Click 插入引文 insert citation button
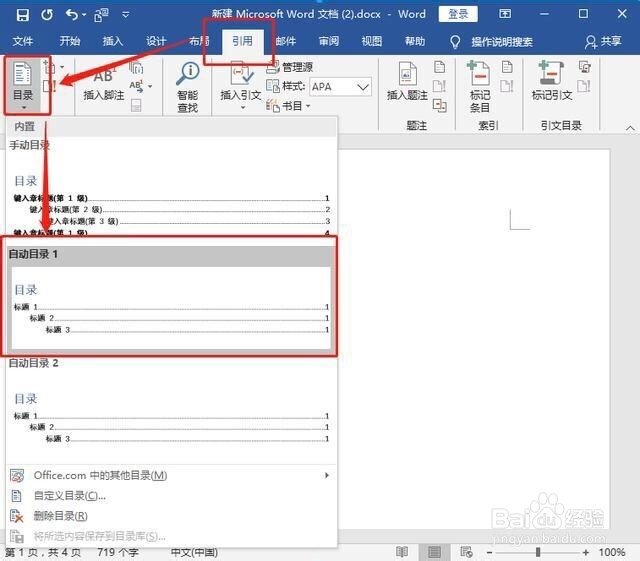 [241, 85]
